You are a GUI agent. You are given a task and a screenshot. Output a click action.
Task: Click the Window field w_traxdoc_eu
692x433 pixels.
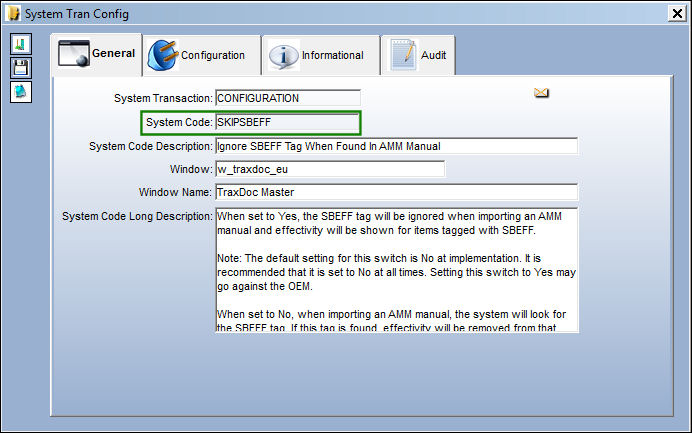(330, 169)
